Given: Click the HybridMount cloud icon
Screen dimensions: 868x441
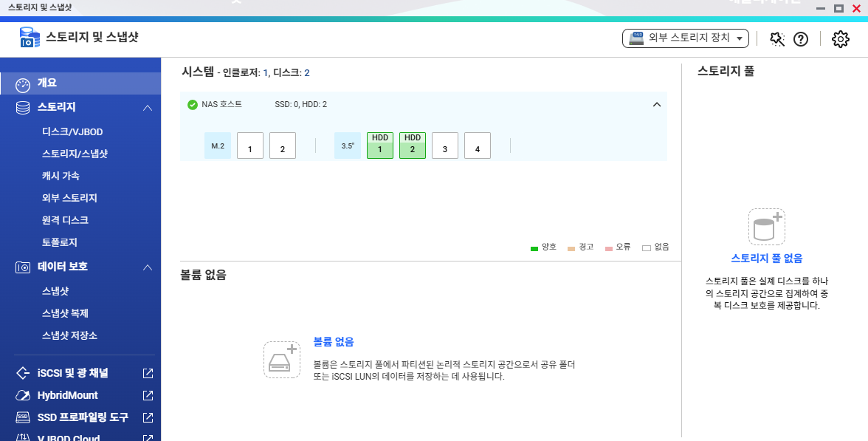Looking at the screenshot, I should 23,396.
